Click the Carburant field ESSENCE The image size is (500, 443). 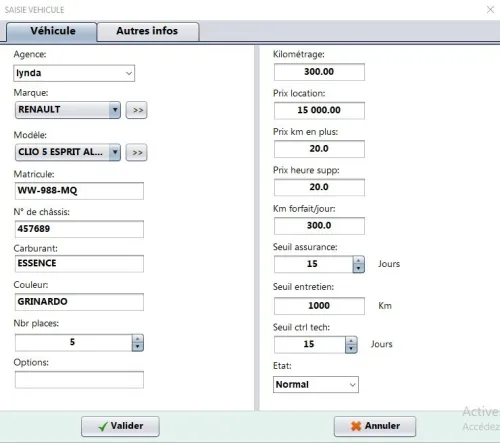pyautogui.click(x=79, y=264)
